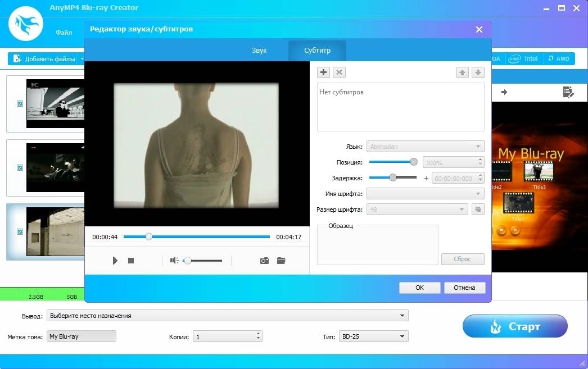Remove subtitle with the X icon
Screen dimensions: 588x369
(x=339, y=72)
